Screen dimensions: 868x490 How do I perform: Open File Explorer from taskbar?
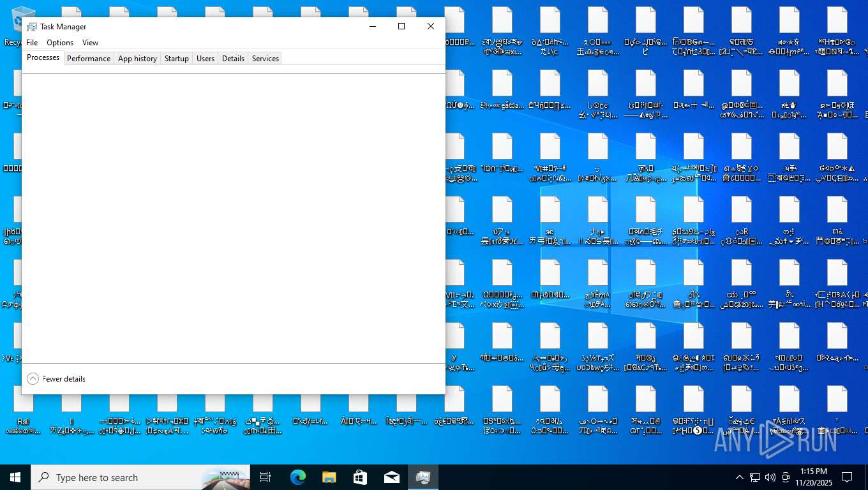pos(329,477)
